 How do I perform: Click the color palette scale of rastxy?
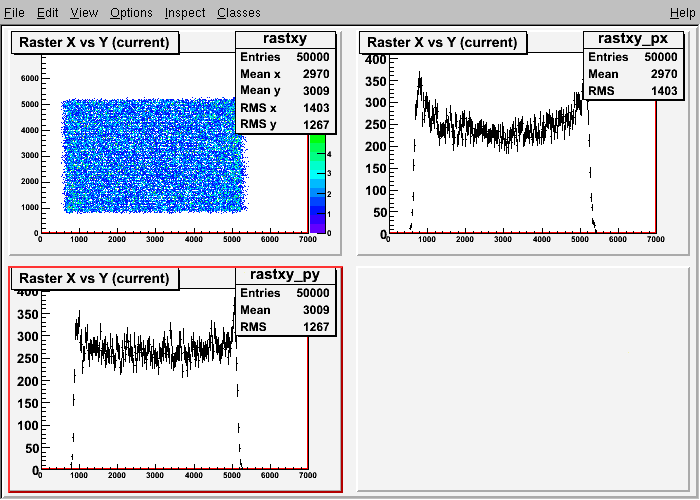(x=318, y=183)
